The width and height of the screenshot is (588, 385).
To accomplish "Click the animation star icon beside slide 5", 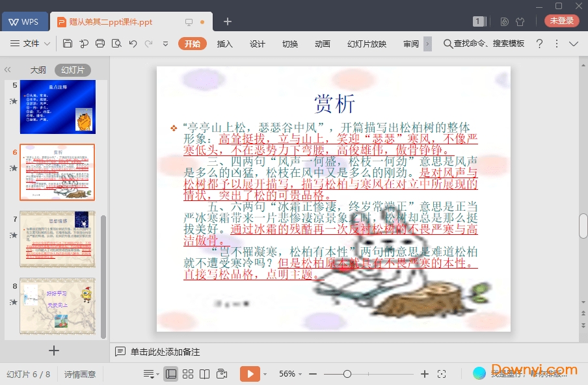I will pyautogui.click(x=14, y=101).
